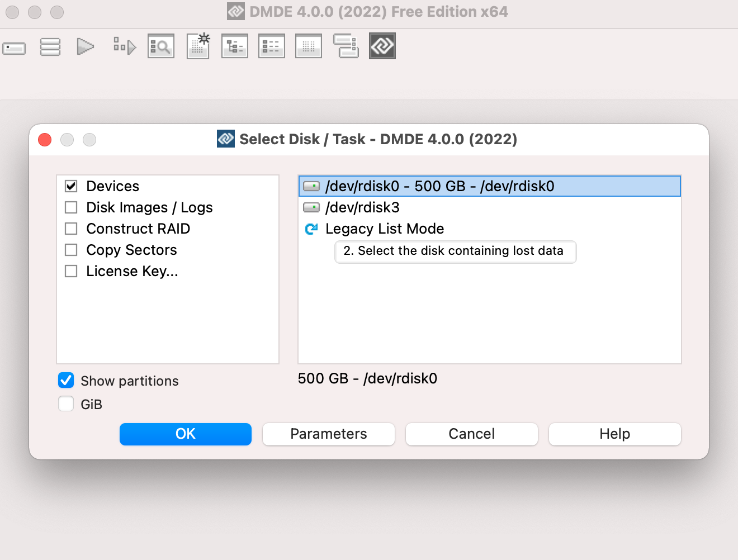Enable the GiB units checkbox

pyautogui.click(x=66, y=404)
